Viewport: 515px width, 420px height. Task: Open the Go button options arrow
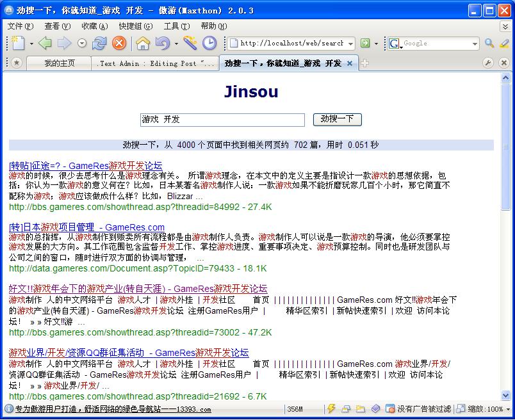[x=377, y=44]
